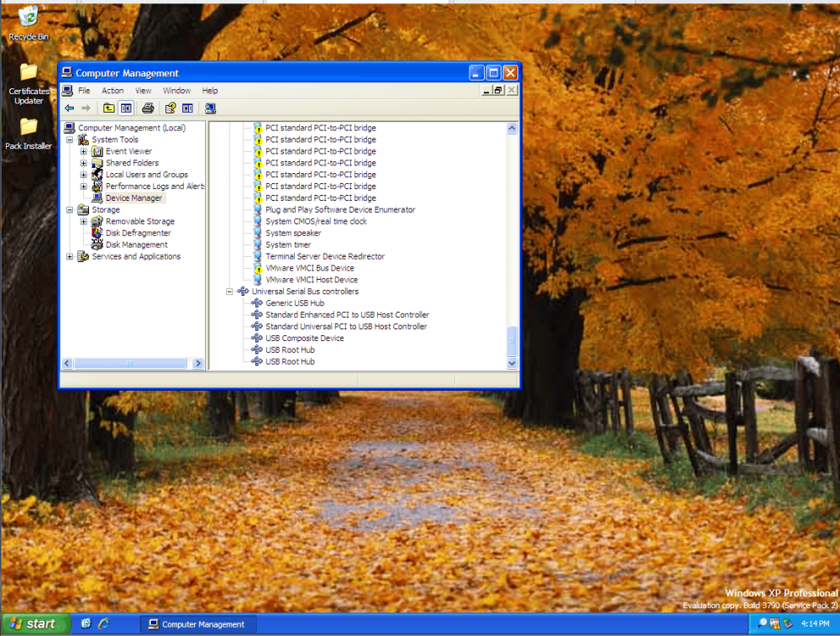Select VMware VMCI Host Device
840x636 pixels.
click(x=312, y=280)
